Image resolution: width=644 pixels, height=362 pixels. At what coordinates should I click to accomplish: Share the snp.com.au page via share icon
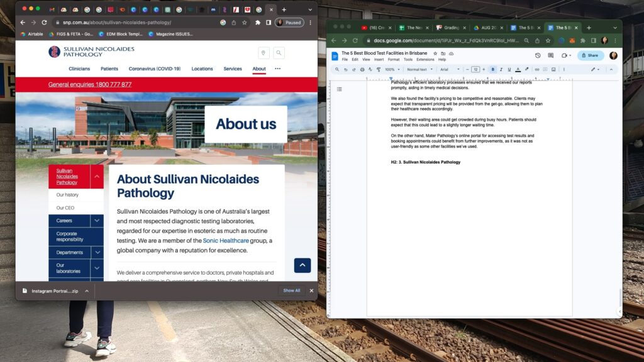[234, 23]
